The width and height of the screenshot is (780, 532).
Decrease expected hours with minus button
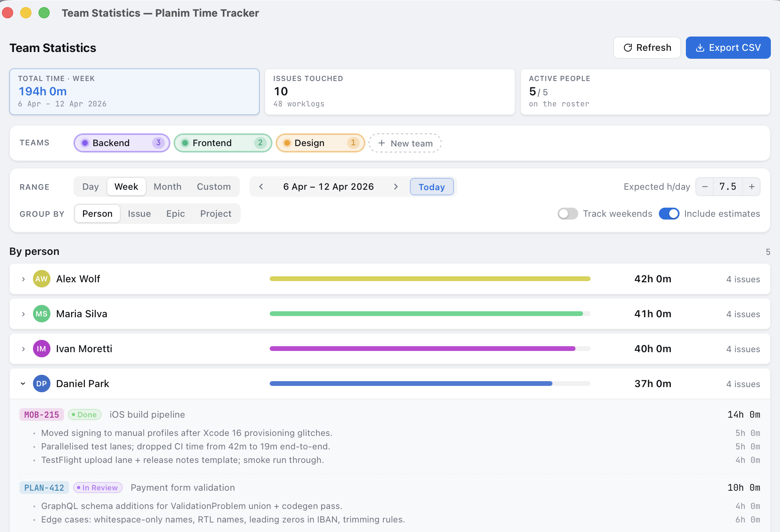[x=705, y=187]
